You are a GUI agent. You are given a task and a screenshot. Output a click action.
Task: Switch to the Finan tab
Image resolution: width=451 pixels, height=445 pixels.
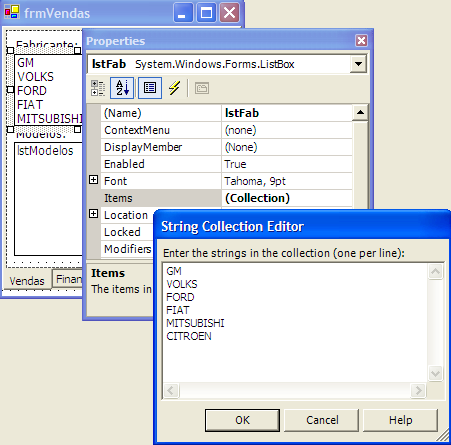click(x=68, y=279)
